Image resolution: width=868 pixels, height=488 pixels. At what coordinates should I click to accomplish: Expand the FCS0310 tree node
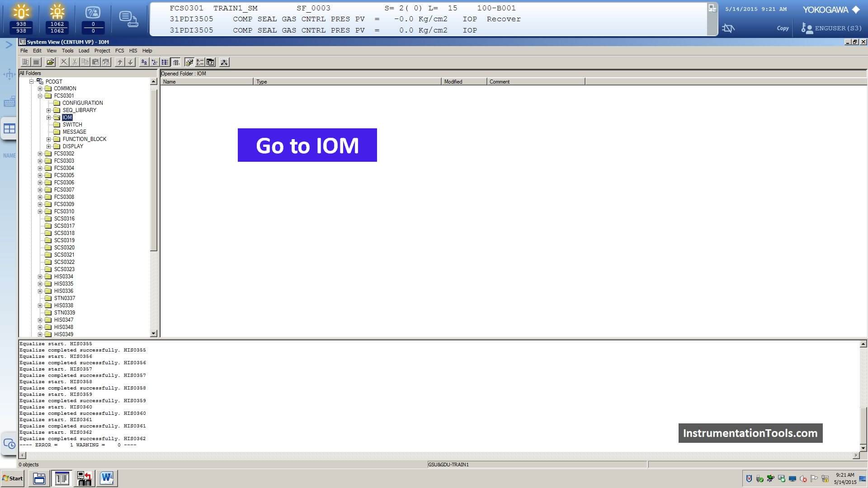[x=40, y=211]
